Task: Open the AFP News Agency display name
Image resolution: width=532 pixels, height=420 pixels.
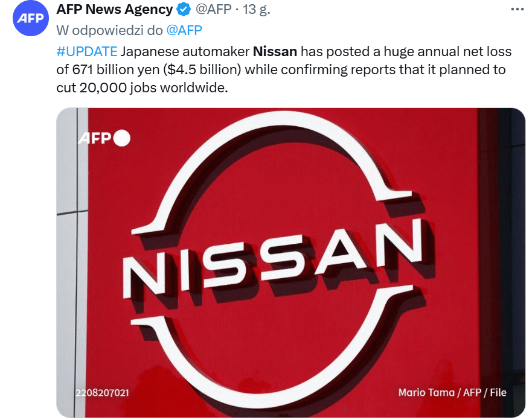Action: coord(114,10)
